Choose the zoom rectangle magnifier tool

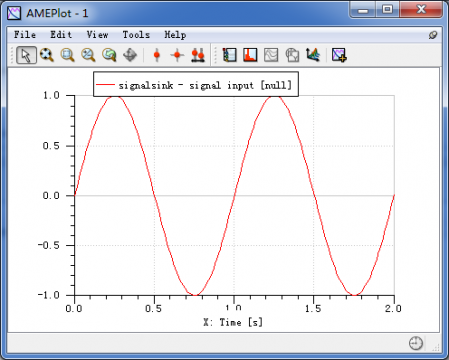tap(68, 55)
